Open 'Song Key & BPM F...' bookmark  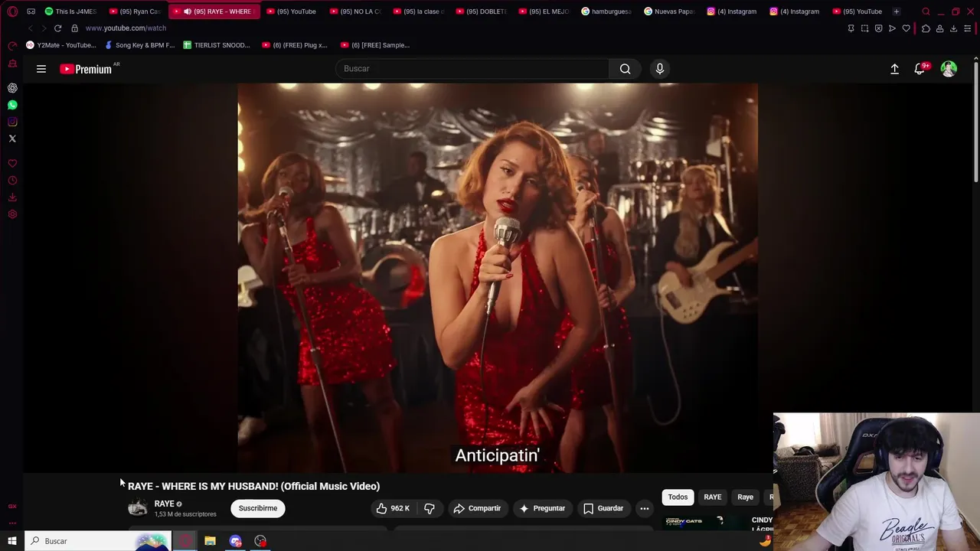(x=140, y=45)
